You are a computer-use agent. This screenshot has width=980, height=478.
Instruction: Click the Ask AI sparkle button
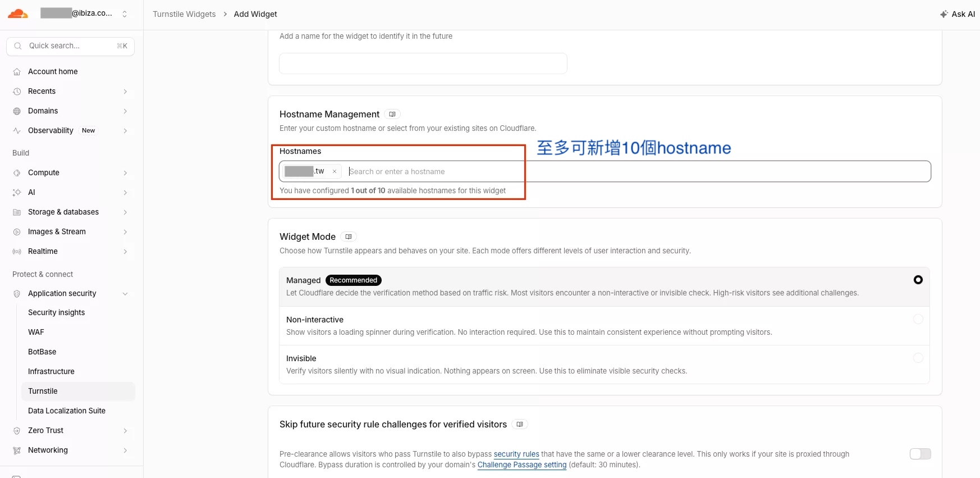click(x=958, y=14)
